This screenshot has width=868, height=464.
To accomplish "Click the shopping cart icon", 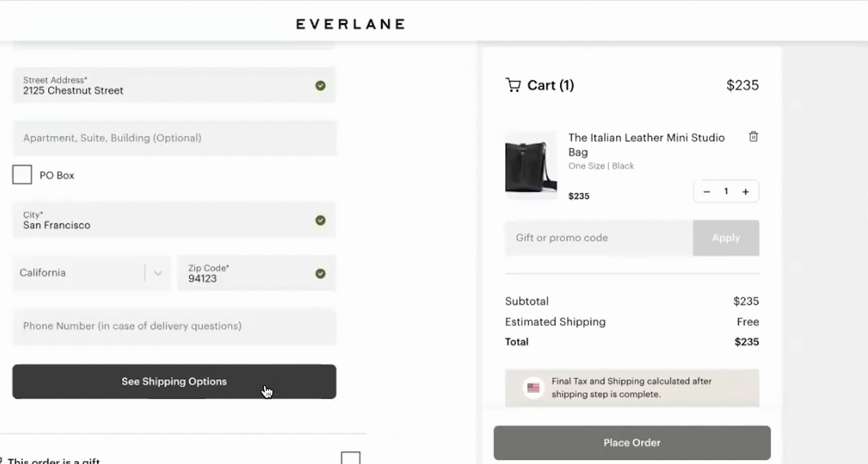I will pyautogui.click(x=513, y=85).
